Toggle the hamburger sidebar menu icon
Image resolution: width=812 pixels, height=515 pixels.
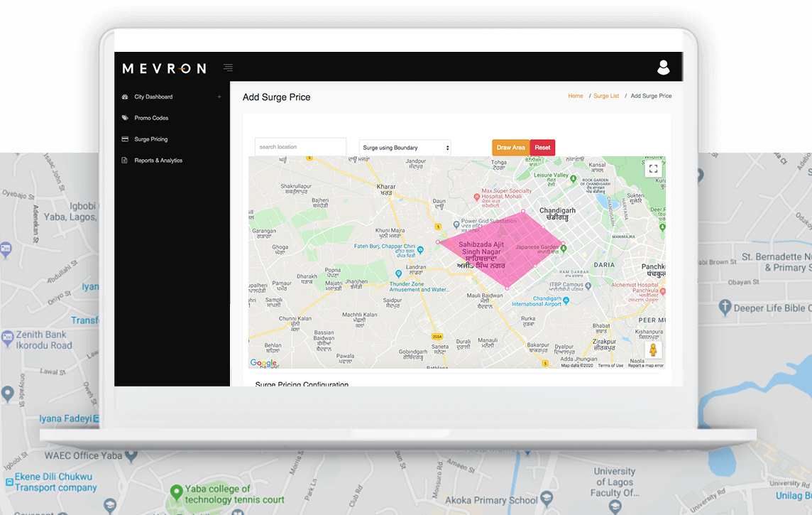coord(228,67)
